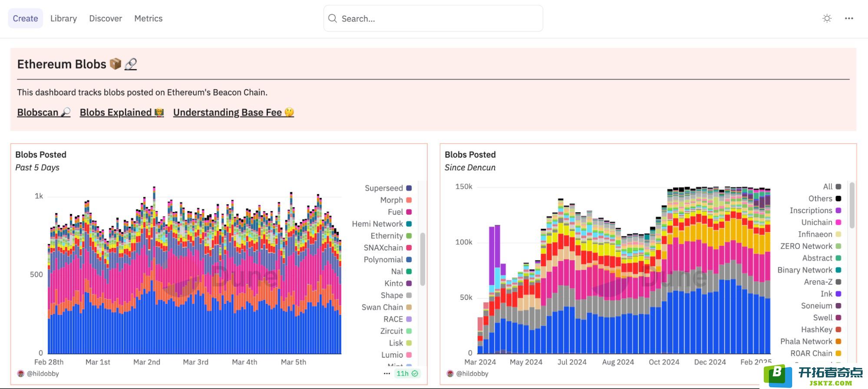Toggle Polynomial legend entry
Screen dimensions: 868x389
387,260
